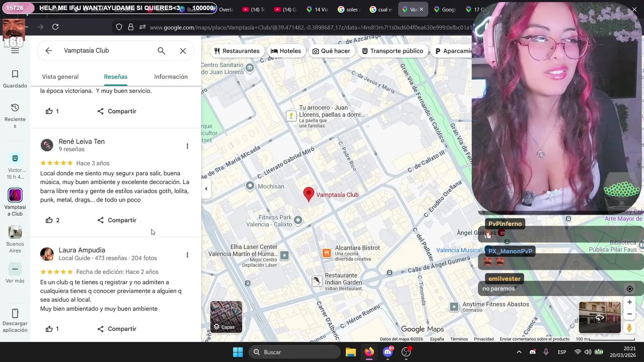The height and width of the screenshot is (362, 644).
Task: Open Recientes history in sidebar
Action: point(15,116)
